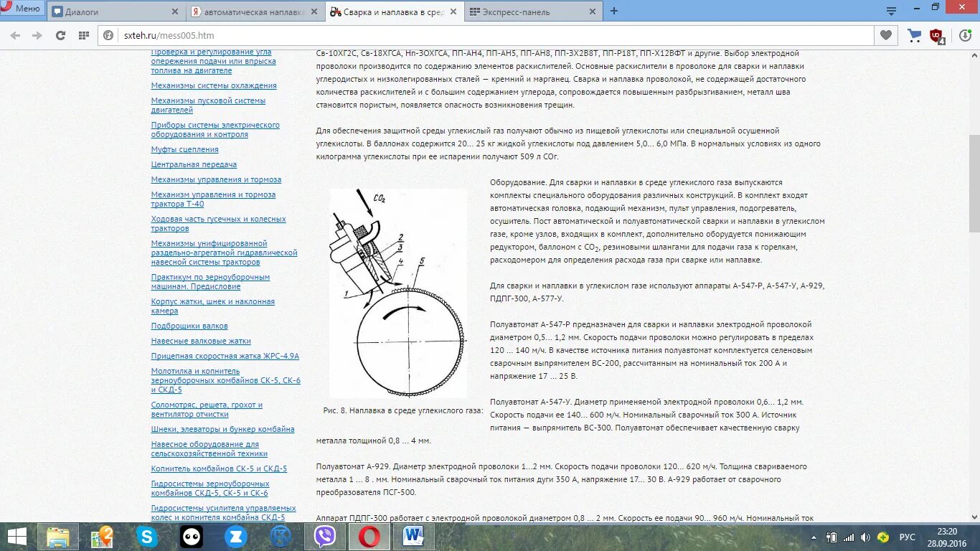Open the maps app with badge 2 on taskbar
Image resolution: width=980 pixels, height=551 pixels.
point(103,537)
